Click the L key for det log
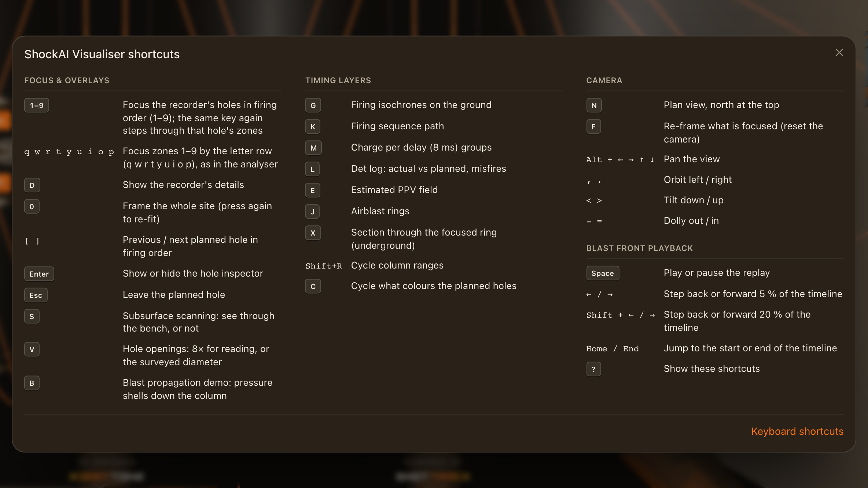 [313, 169]
